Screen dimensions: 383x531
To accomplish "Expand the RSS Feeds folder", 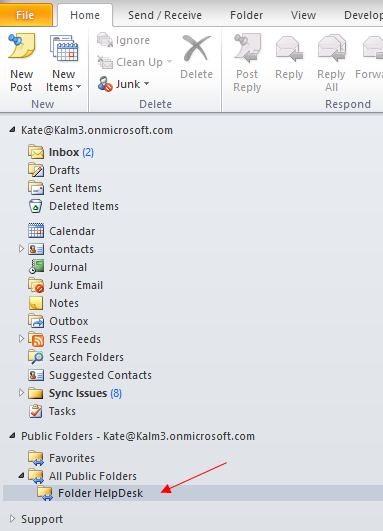I will [x=21, y=339].
